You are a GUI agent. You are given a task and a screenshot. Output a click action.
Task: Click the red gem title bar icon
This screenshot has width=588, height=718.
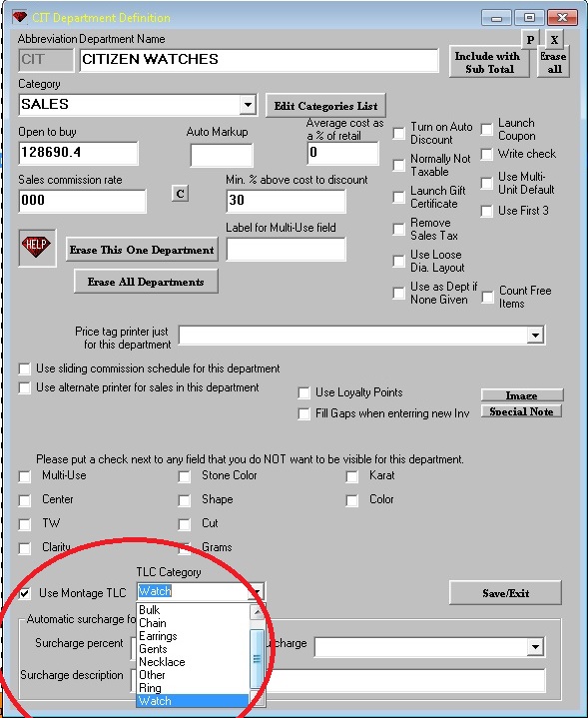pyautogui.click(x=20, y=17)
